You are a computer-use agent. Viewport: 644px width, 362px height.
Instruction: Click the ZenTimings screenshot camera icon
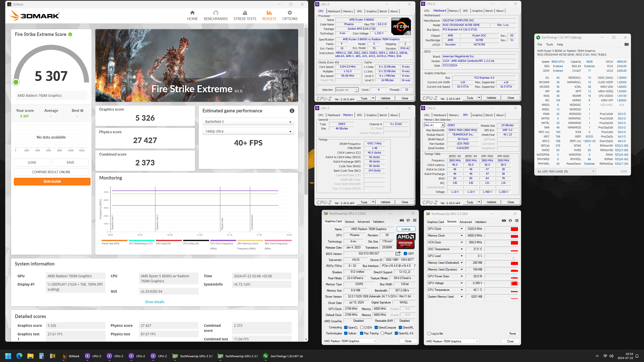[x=627, y=44]
